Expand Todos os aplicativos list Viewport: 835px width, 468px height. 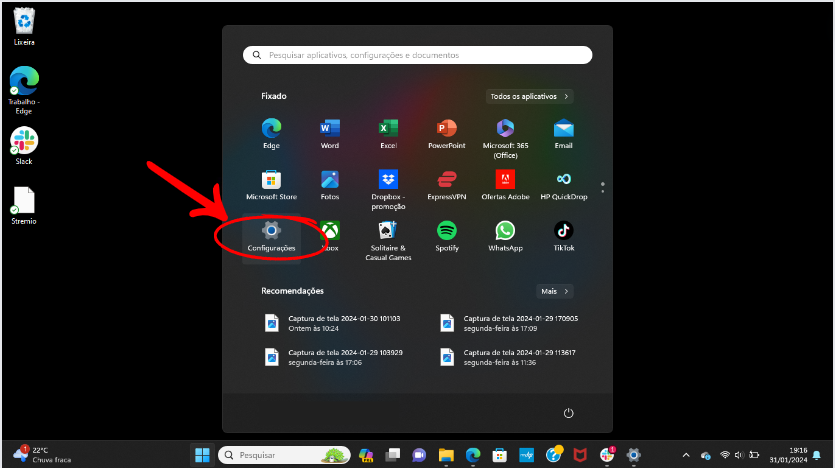[529, 96]
